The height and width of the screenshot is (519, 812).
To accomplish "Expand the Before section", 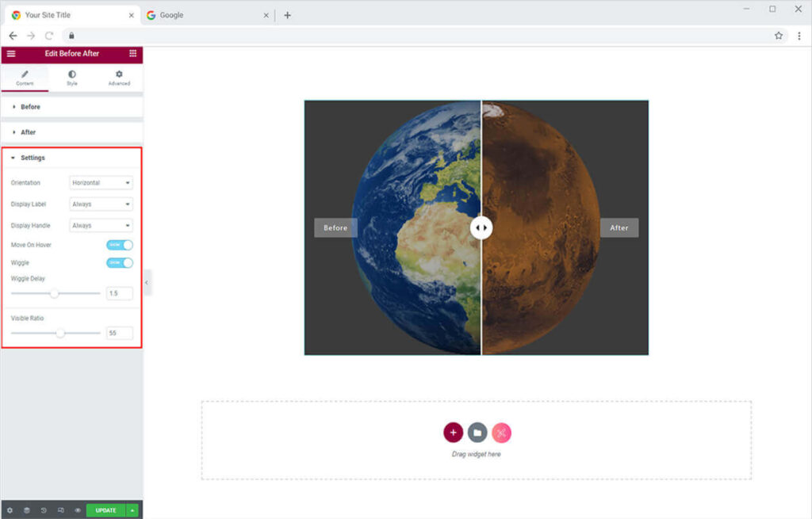I will point(30,107).
